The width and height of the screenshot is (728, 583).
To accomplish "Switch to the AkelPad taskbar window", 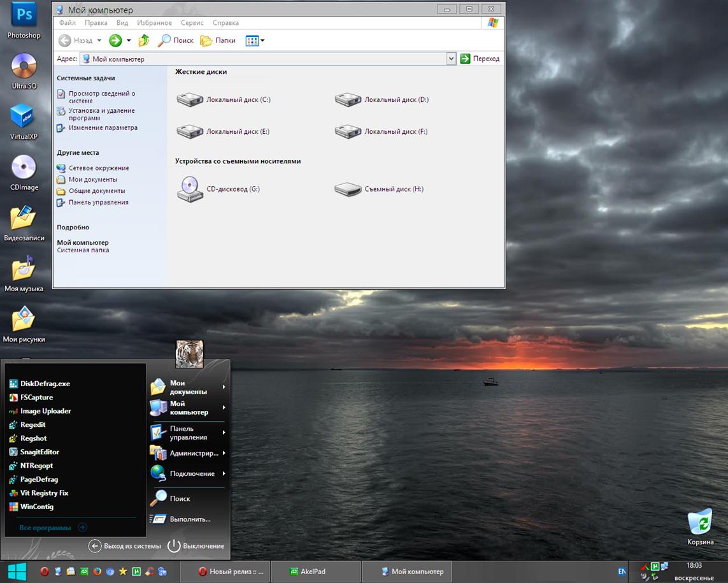I will (315, 572).
